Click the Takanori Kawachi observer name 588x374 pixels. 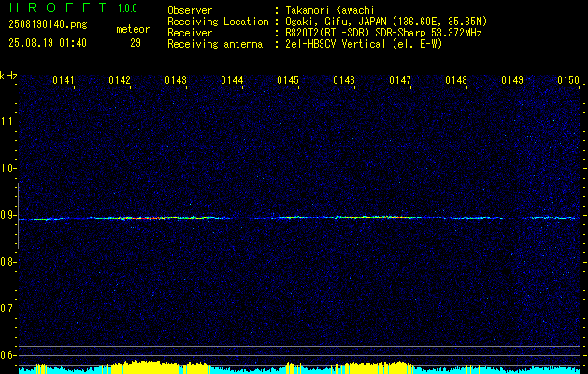pyautogui.click(x=330, y=10)
